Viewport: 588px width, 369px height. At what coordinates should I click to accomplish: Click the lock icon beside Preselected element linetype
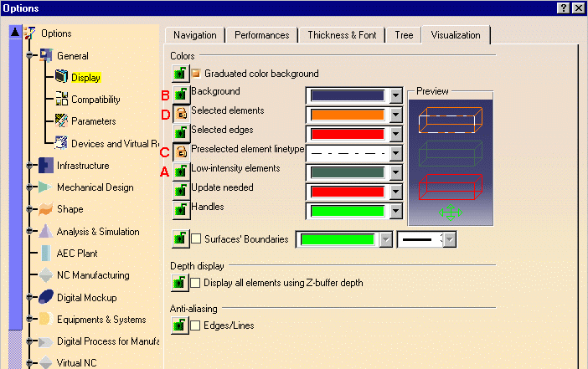click(181, 152)
